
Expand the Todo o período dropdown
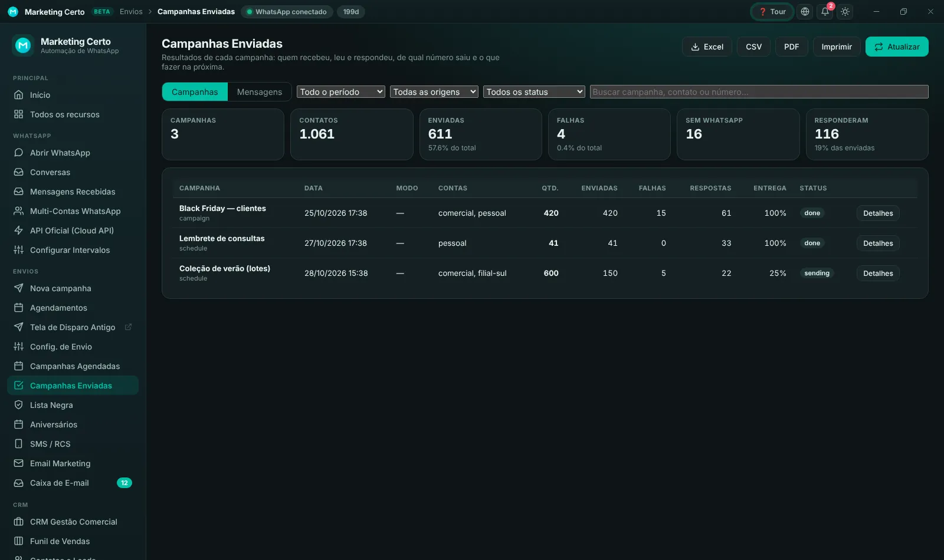coord(341,92)
